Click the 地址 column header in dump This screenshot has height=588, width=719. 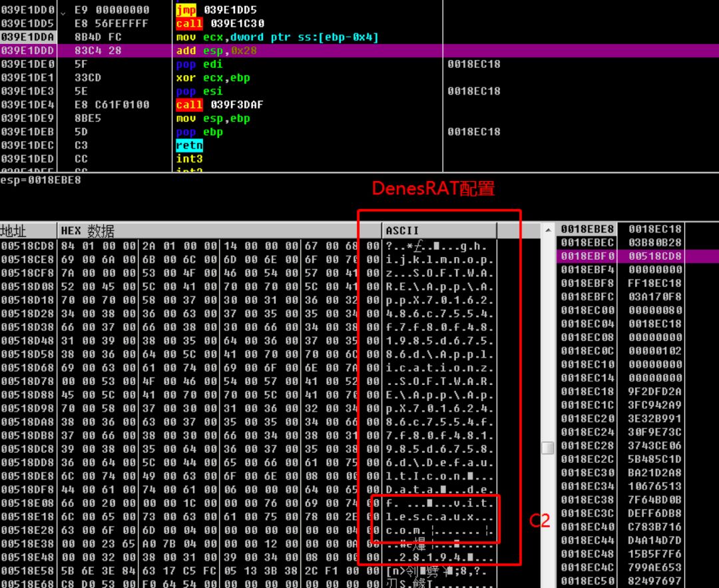coord(29,230)
